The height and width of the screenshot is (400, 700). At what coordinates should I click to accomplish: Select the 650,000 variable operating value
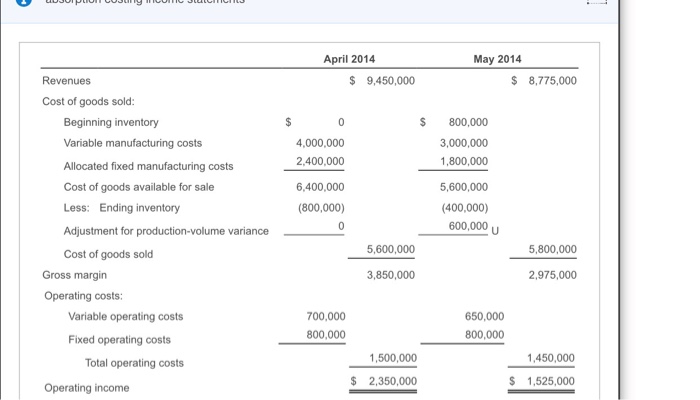click(x=484, y=317)
